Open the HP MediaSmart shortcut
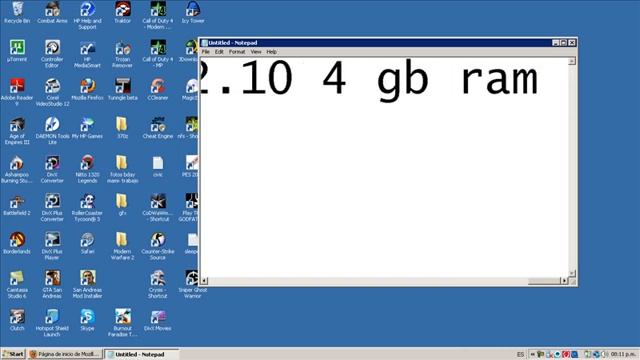Screen dimensions: 640x360 click(87, 53)
